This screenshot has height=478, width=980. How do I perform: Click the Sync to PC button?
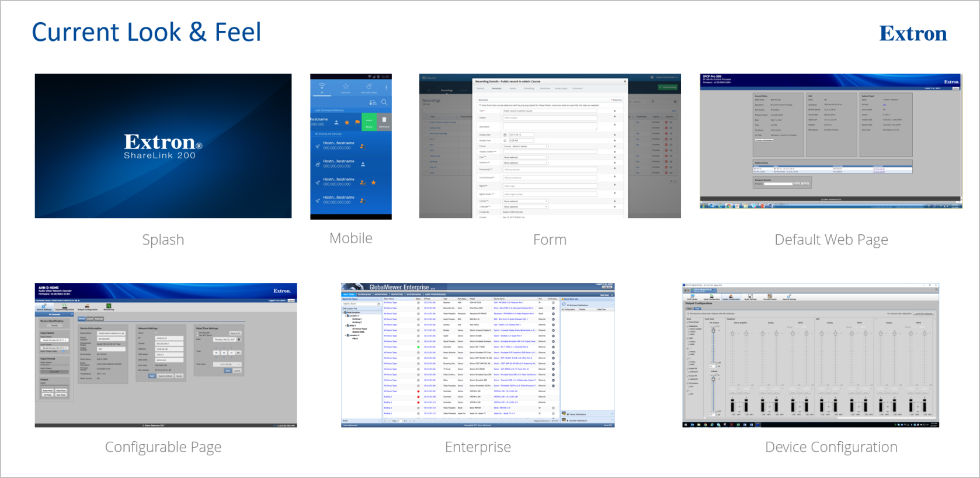tap(235, 333)
